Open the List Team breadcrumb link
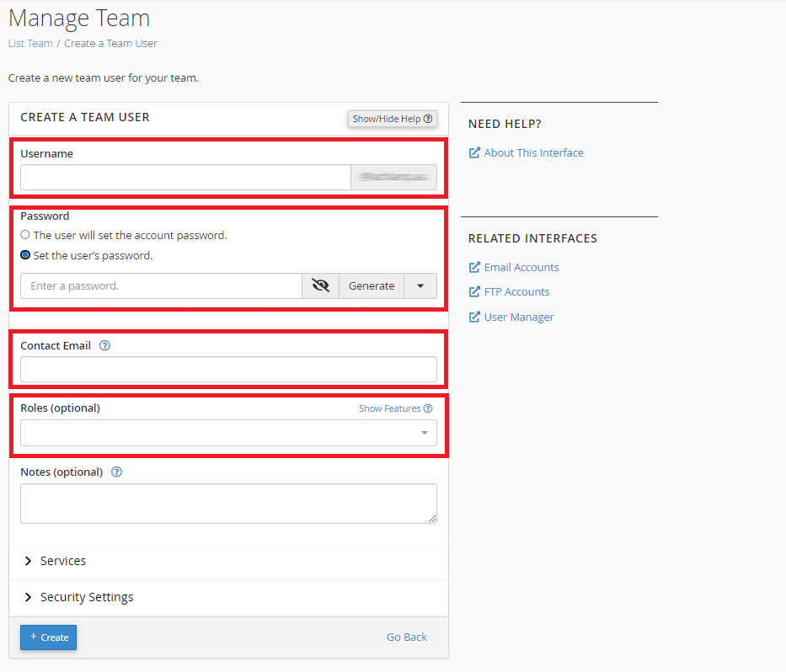786x672 pixels. pyautogui.click(x=29, y=43)
